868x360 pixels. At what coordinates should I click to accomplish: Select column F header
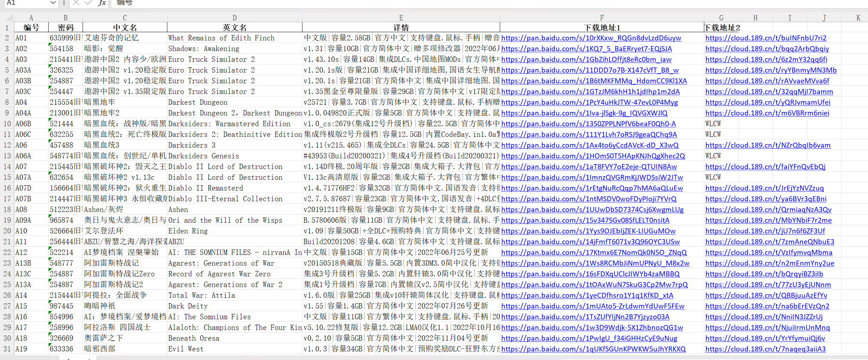pyautogui.click(x=602, y=18)
